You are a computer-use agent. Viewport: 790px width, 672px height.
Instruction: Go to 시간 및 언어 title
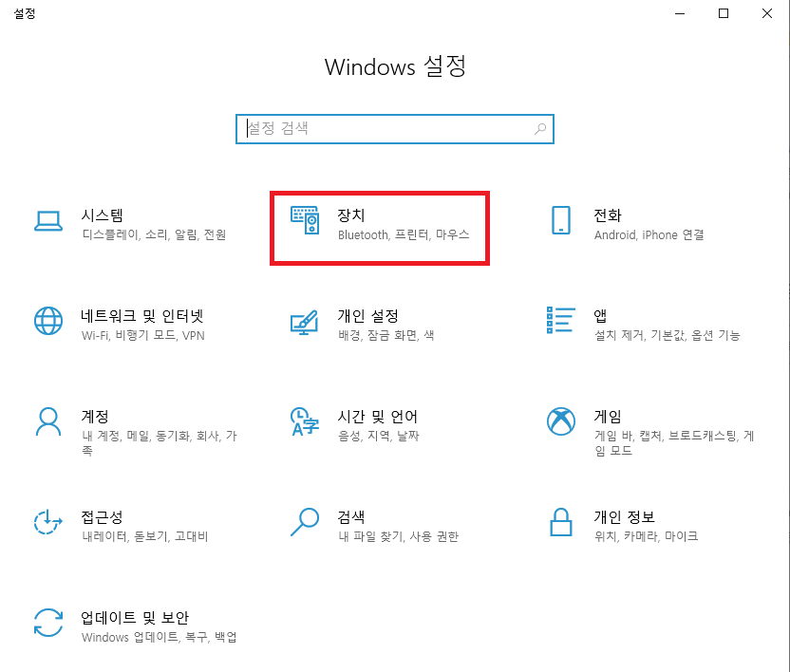click(377, 417)
